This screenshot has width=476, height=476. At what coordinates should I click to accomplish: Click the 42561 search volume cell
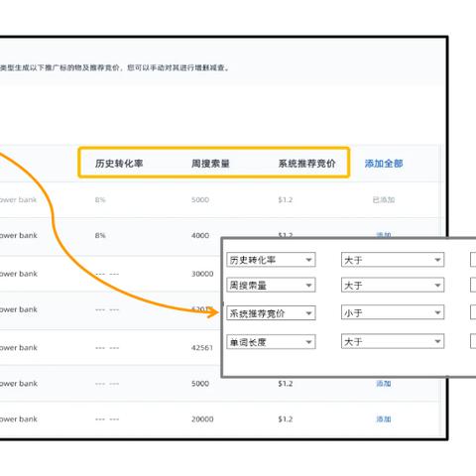click(202, 348)
